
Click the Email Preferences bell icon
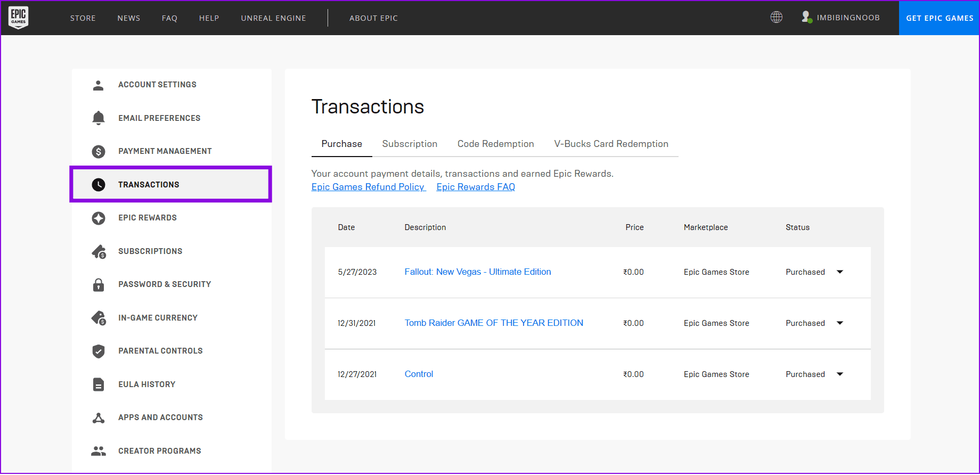click(99, 118)
